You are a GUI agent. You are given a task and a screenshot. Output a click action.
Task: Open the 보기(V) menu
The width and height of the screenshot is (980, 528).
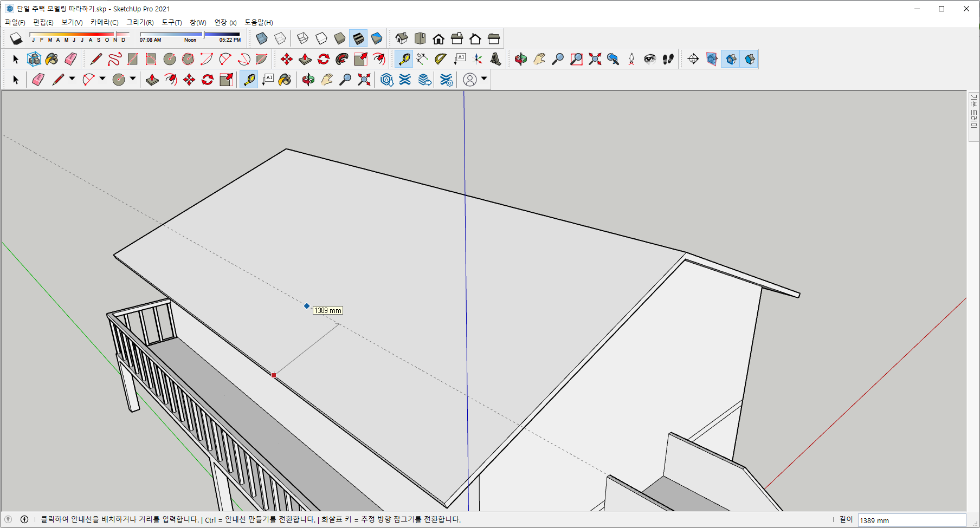point(72,22)
